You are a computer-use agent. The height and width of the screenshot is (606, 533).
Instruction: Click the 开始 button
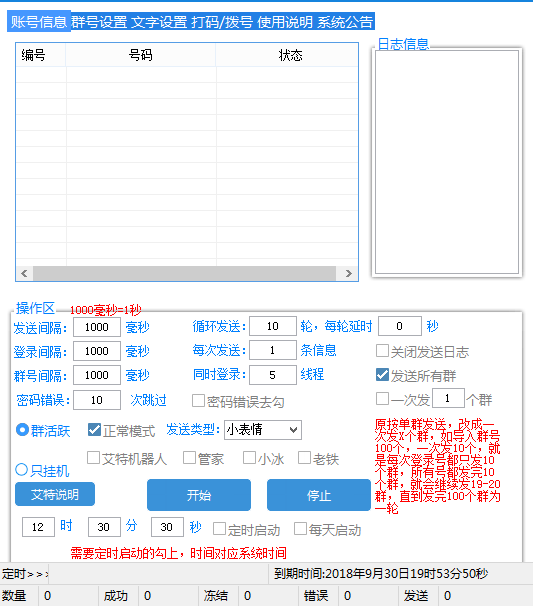(199, 495)
